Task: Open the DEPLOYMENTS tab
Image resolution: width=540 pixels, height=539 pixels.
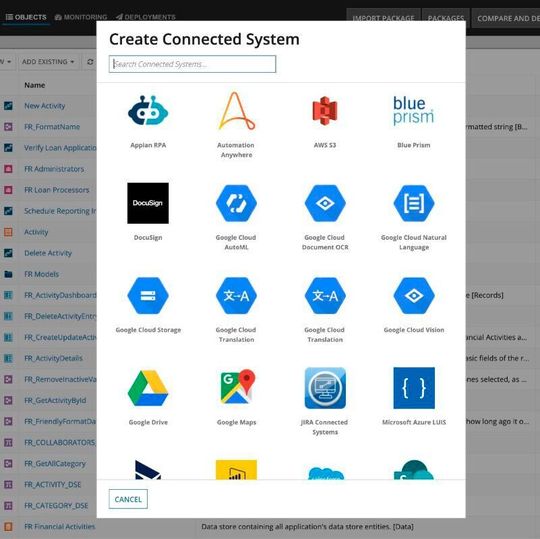Action: tap(146, 17)
